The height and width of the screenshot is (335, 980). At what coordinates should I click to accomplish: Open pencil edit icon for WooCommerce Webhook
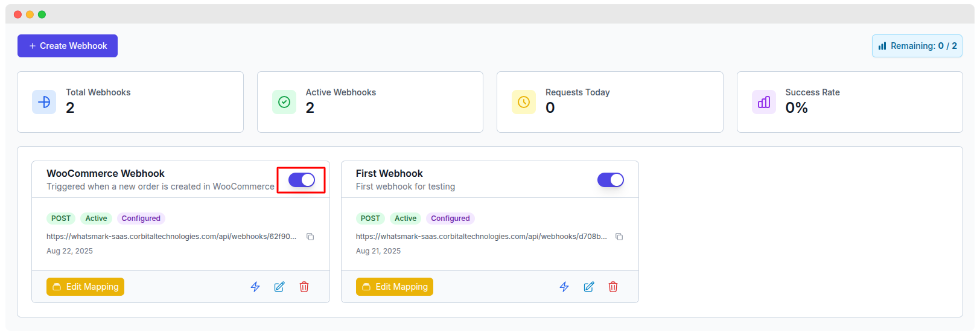point(279,287)
